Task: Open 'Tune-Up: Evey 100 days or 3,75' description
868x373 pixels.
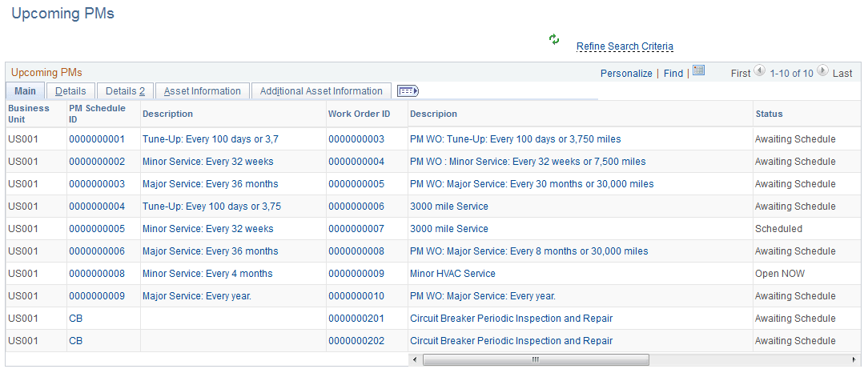Action: (x=211, y=207)
